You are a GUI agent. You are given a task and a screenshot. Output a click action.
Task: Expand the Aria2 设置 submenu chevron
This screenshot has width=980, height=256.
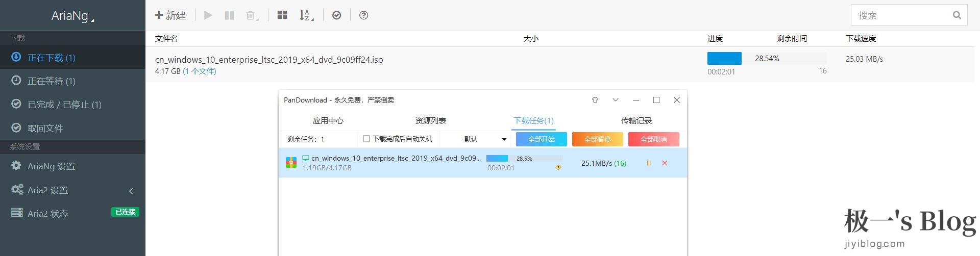[x=131, y=191]
